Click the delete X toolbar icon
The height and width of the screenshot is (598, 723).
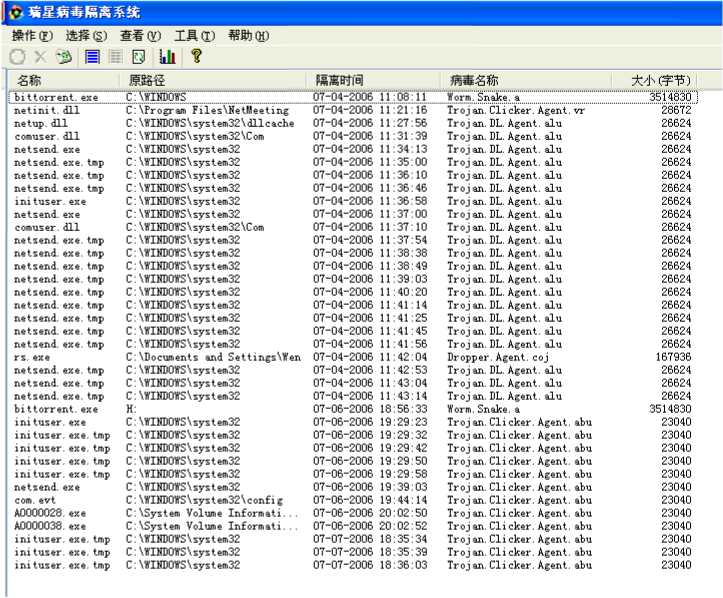click(x=41, y=57)
